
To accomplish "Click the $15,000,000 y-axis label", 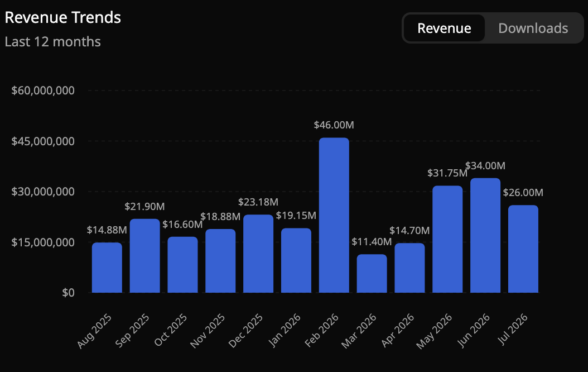I will [43, 242].
